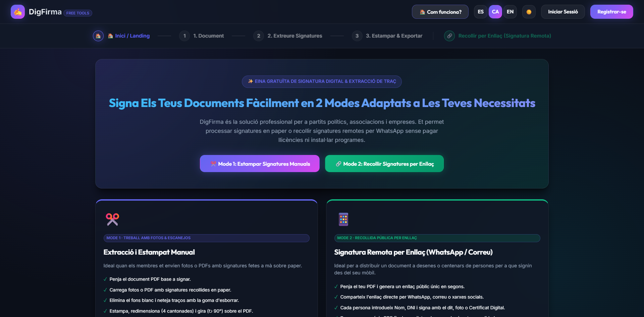Click 'Cada persona introdueix Nom, DNI i signa' item
Viewport: 644px width, 317px height.
pyautogui.click(x=423, y=308)
